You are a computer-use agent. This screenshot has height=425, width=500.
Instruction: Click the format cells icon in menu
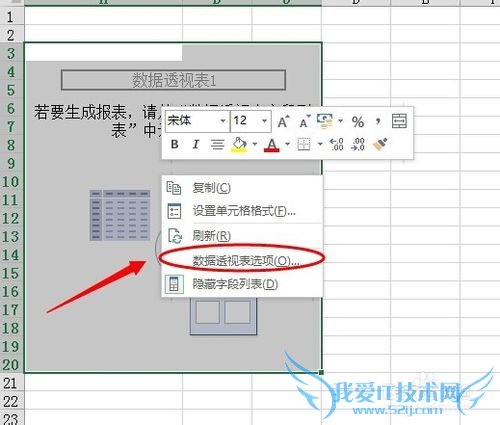click(x=174, y=211)
